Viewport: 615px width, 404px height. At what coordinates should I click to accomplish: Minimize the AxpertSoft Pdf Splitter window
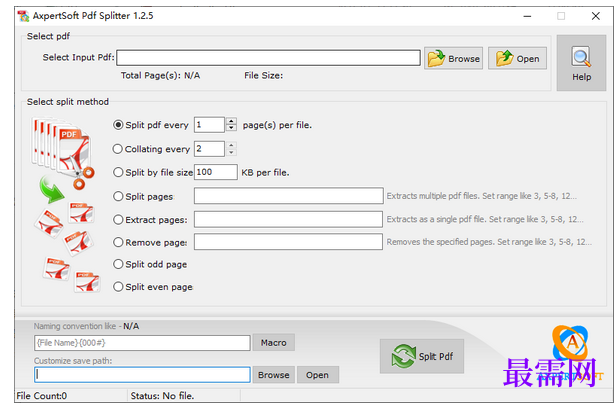[x=527, y=16]
